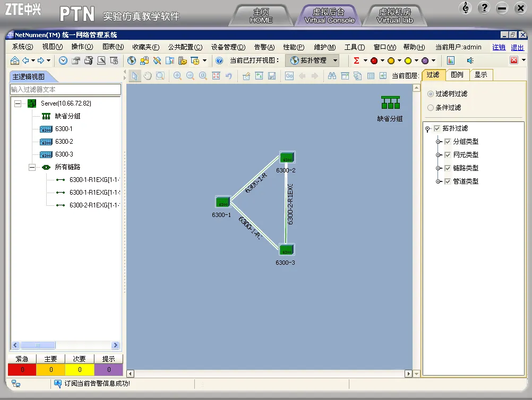Click the zoom out magnifier icon

(x=190, y=75)
